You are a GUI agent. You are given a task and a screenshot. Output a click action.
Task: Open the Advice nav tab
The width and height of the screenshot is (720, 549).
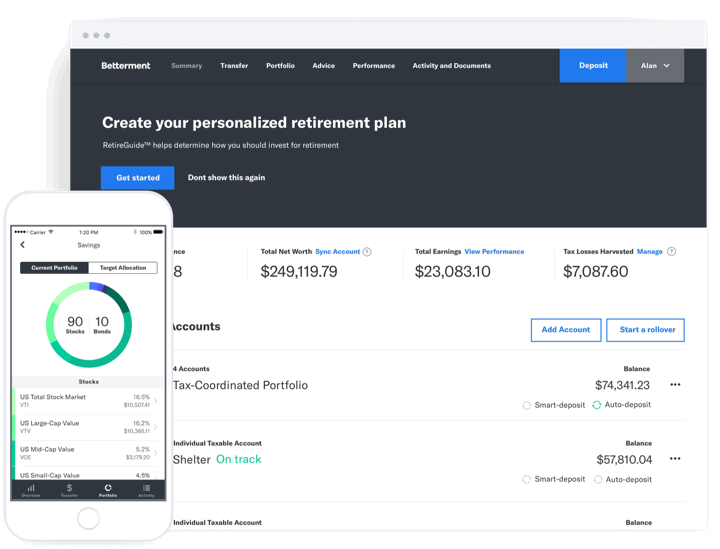[x=323, y=66]
